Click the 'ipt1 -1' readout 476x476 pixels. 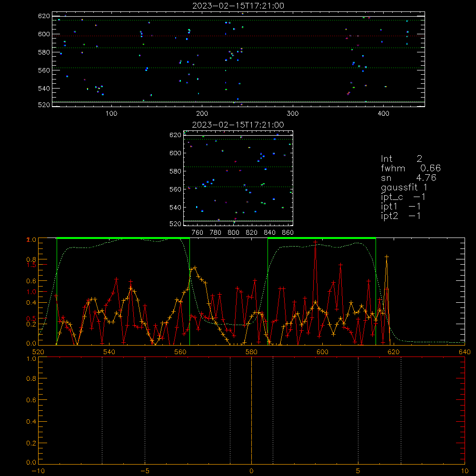401,207
